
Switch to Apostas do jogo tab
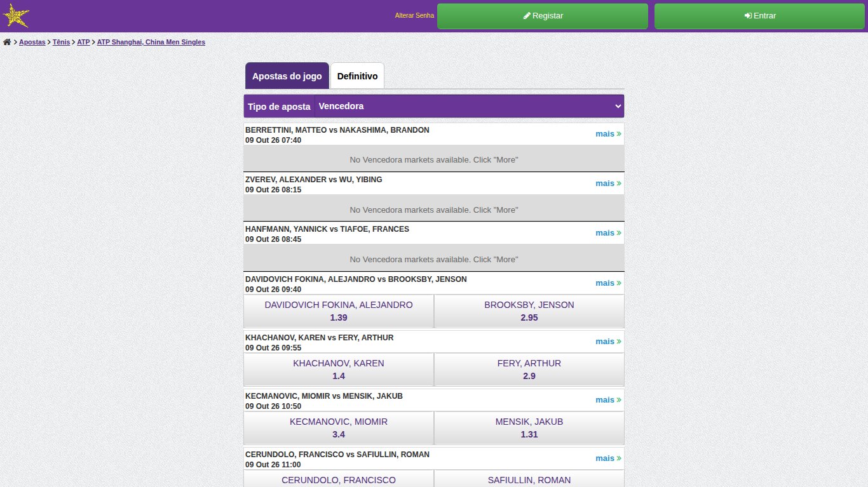tap(287, 76)
